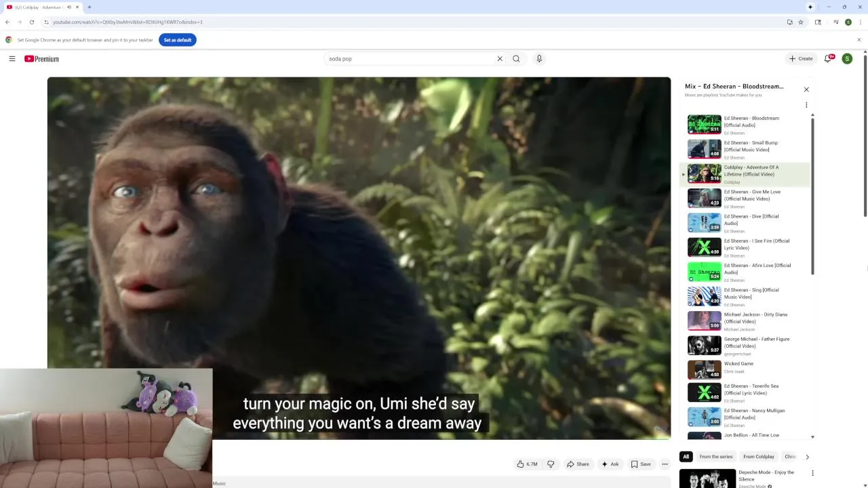Dismiss the default browser infobar
The image size is (868, 488).
click(859, 40)
